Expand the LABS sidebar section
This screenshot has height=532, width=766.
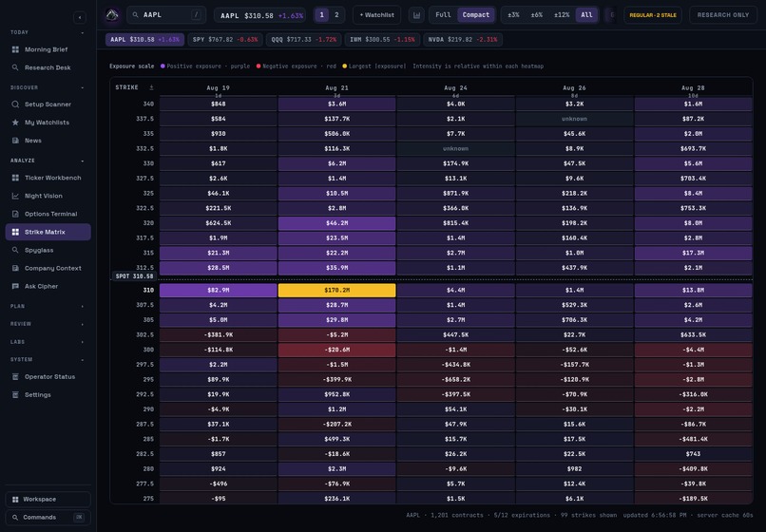(48, 342)
